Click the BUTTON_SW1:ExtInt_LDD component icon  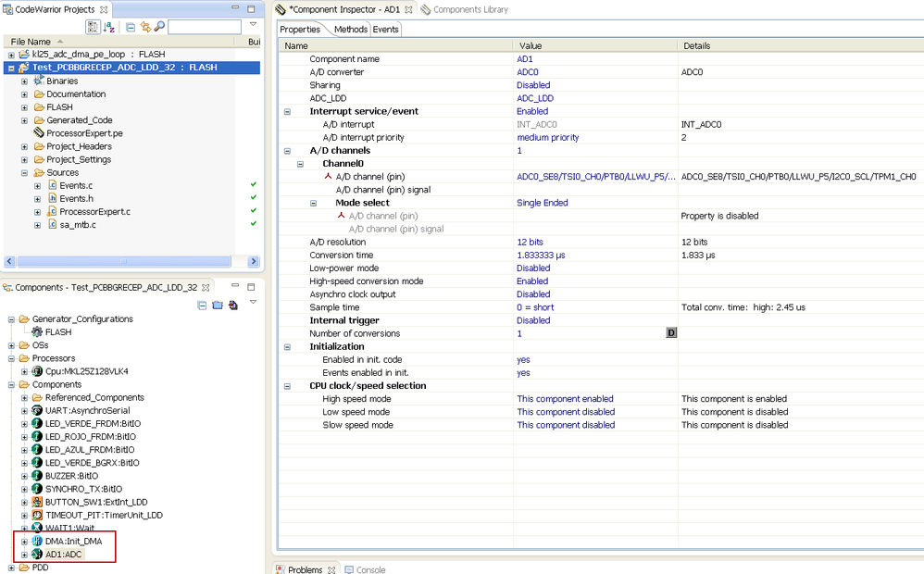click(37, 502)
